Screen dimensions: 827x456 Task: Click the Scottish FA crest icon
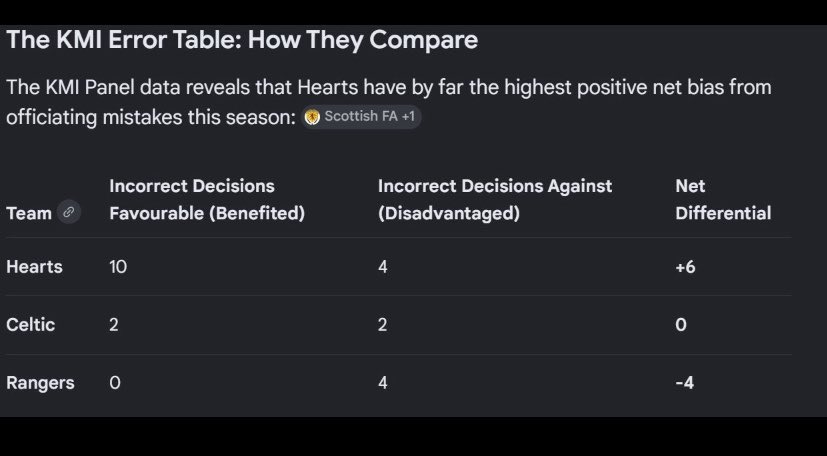pos(312,117)
